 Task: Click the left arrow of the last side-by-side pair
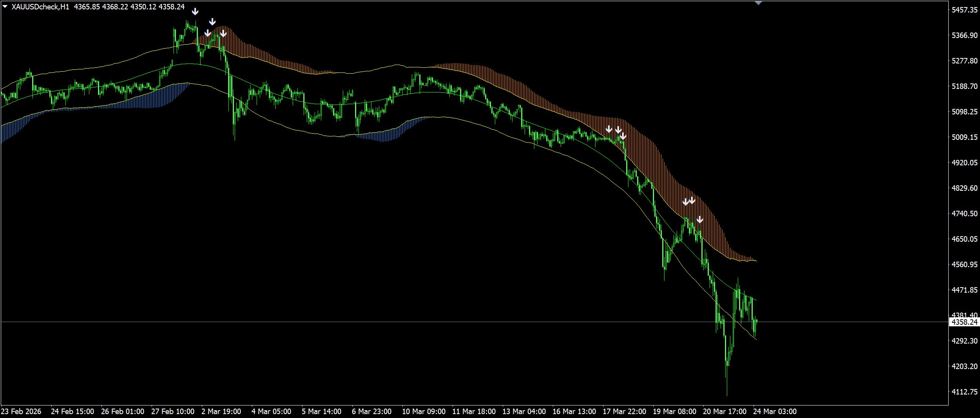click(x=685, y=202)
